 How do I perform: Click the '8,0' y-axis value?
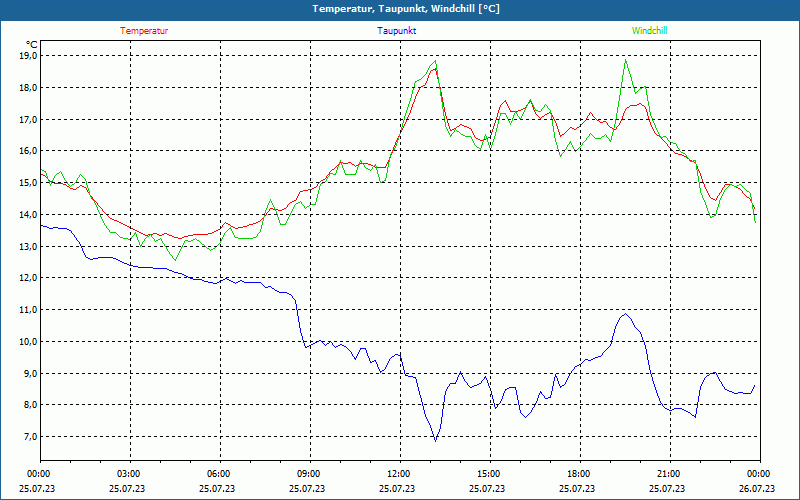coord(30,405)
